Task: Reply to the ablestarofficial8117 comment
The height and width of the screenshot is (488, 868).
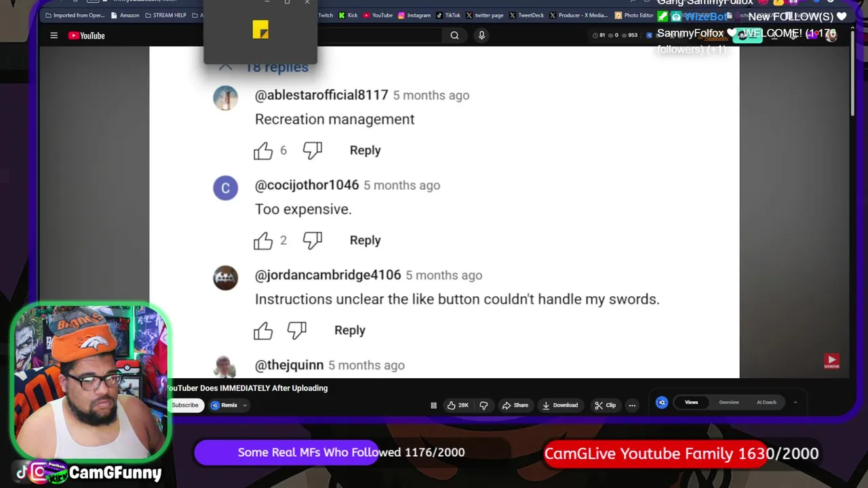Action: point(365,150)
